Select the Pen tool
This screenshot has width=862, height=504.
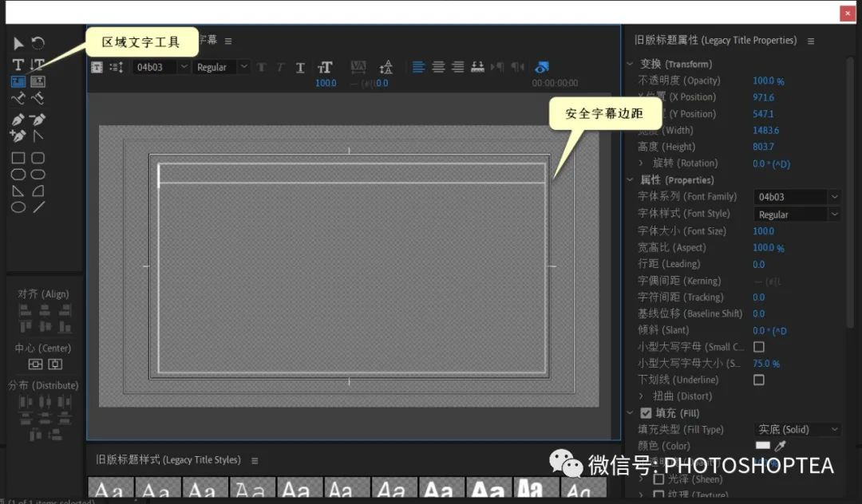[x=18, y=120]
